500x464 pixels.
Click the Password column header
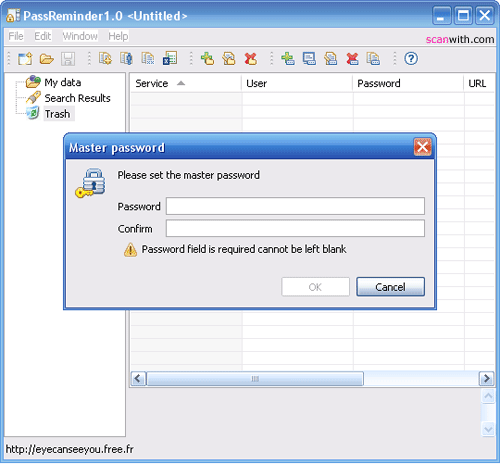(x=408, y=83)
